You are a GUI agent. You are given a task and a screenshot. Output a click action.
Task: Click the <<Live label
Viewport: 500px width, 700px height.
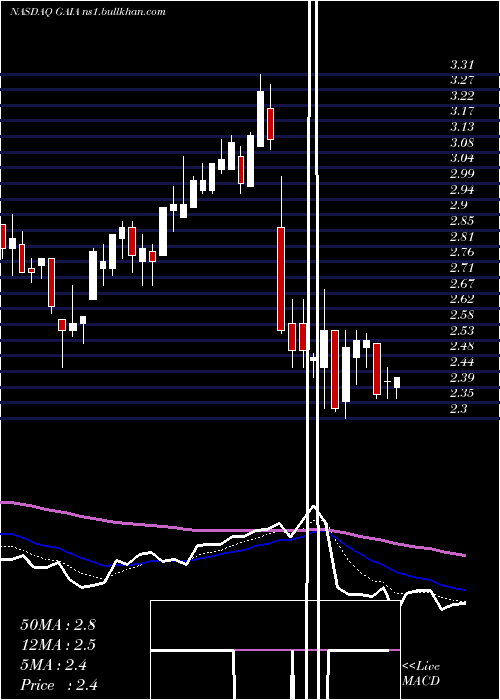pos(421,667)
